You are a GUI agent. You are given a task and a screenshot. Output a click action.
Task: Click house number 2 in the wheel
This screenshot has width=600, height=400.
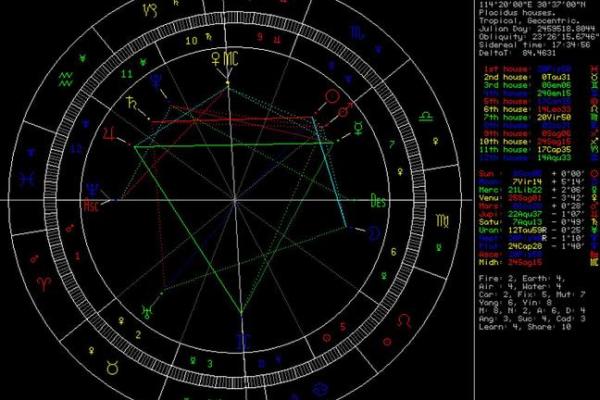[x=138, y=335]
